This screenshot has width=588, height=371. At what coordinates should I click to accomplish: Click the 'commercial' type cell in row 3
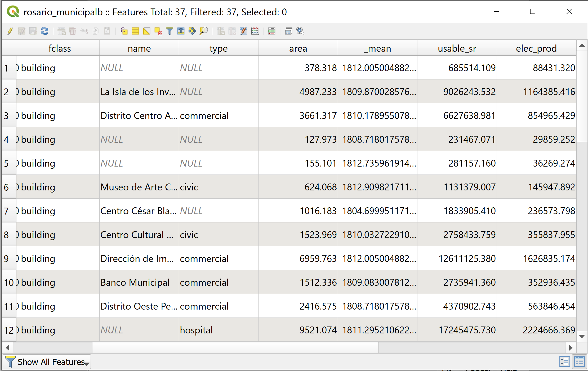point(219,115)
